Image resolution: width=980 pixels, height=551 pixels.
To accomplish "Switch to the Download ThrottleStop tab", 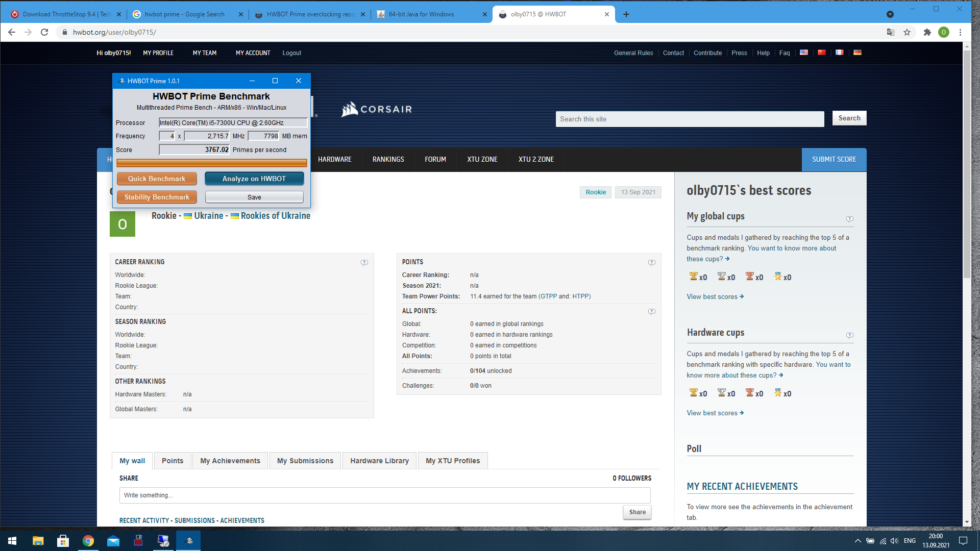I will point(66,14).
